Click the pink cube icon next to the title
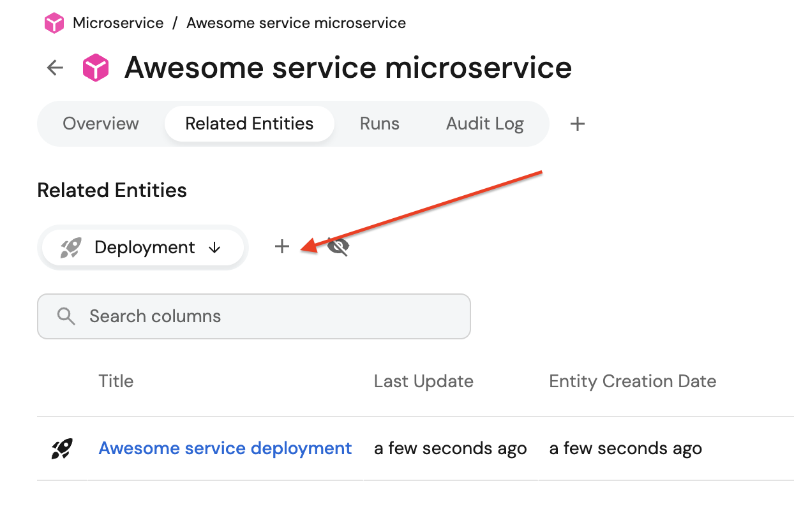Image resolution: width=794 pixels, height=532 pixels. pyautogui.click(x=96, y=68)
